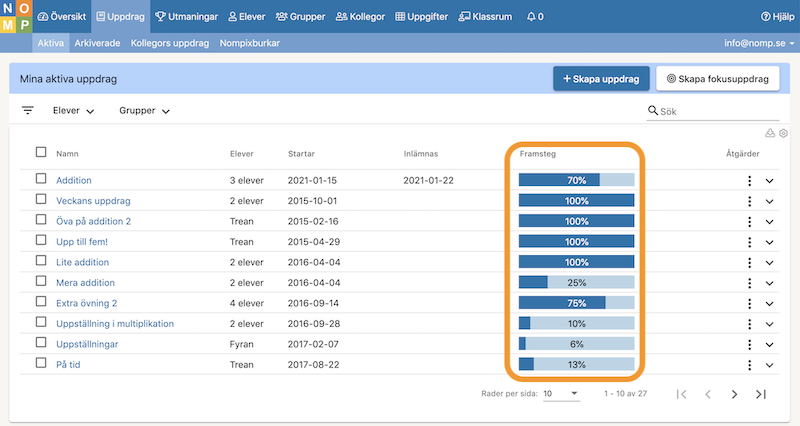Check the select-all checkbox in header

click(41, 153)
